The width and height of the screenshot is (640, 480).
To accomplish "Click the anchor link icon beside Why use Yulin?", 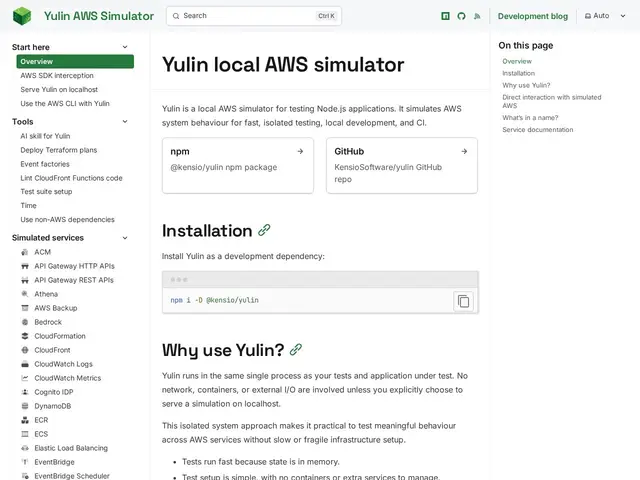I will click(296, 349).
